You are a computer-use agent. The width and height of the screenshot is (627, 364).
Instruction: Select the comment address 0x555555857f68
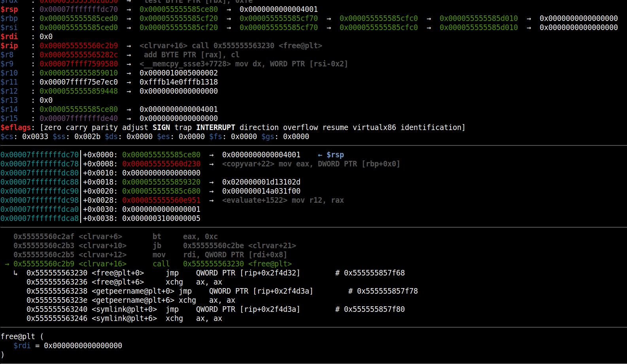[x=374, y=273]
